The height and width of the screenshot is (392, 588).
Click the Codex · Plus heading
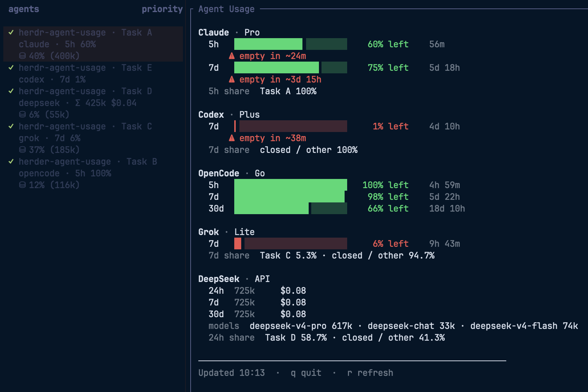click(229, 115)
